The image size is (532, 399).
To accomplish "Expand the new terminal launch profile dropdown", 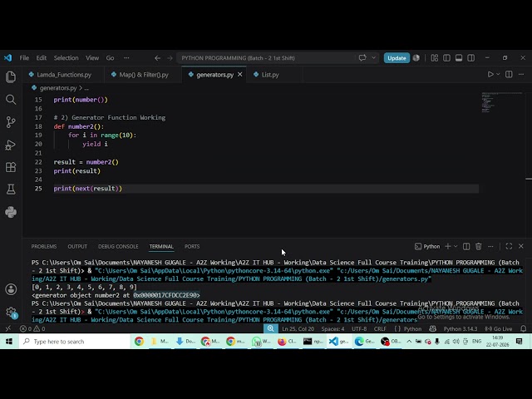I will [456, 246].
